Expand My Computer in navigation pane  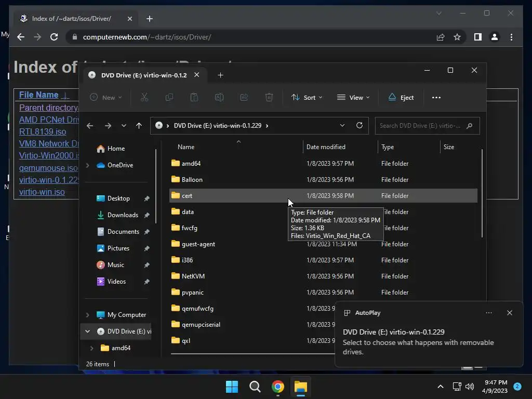(x=87, y=315)
